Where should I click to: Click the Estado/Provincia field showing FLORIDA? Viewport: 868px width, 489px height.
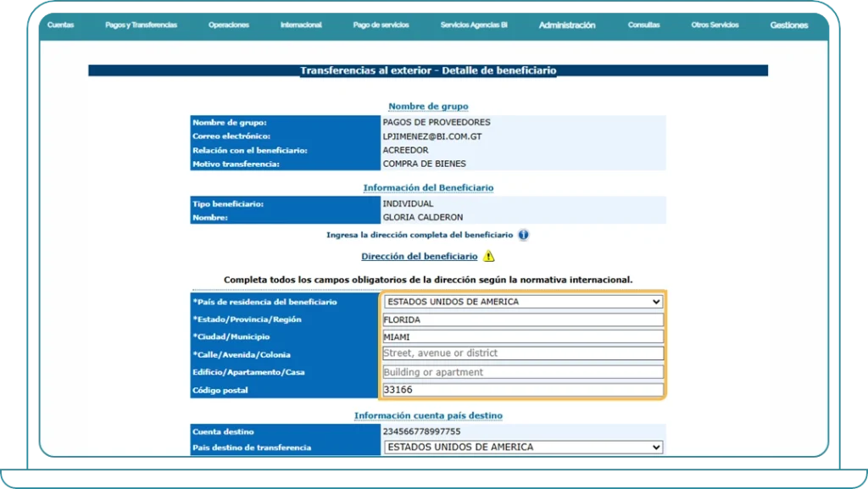[x=523, y=320]
